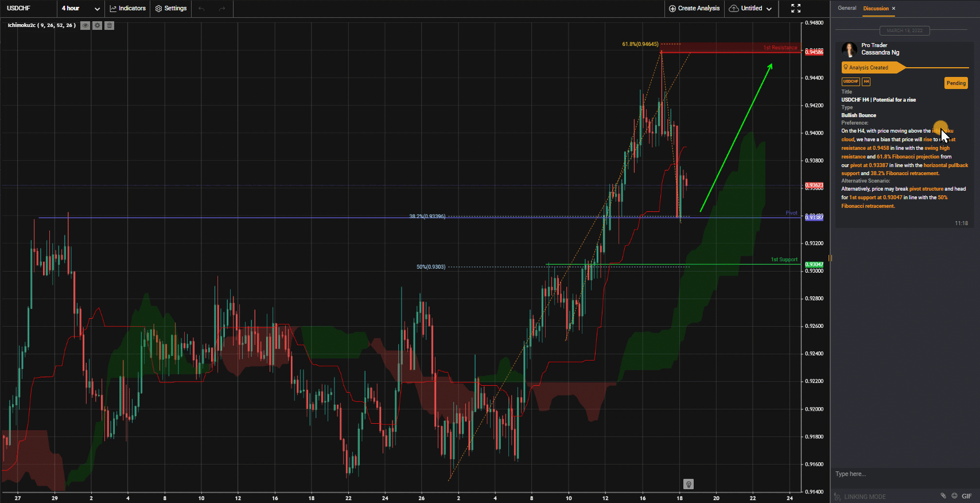
Task: Attach a file with paperclip icon
Action: coord(943,496)
